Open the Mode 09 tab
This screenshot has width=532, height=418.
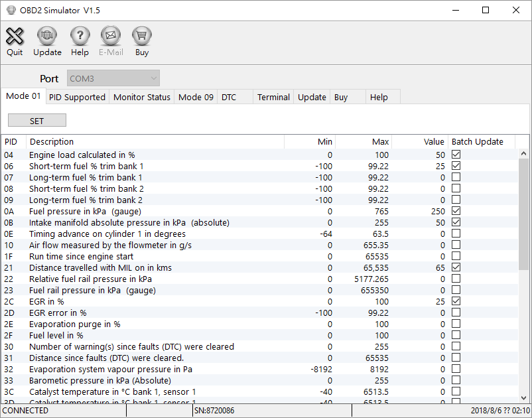point(196,97)
